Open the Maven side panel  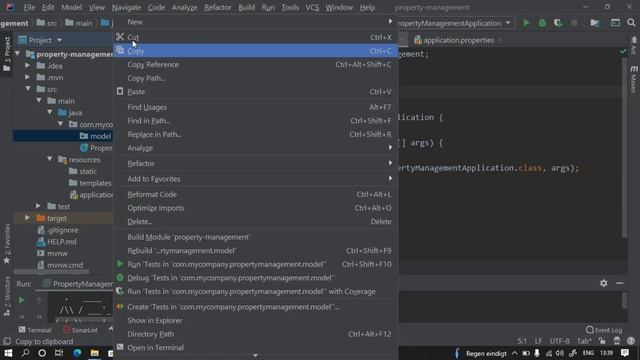633,79
